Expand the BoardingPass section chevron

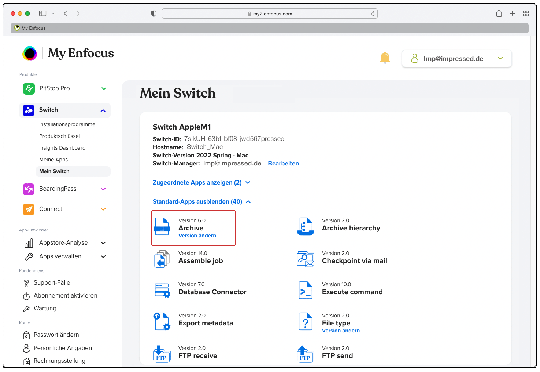pos(103,189)
